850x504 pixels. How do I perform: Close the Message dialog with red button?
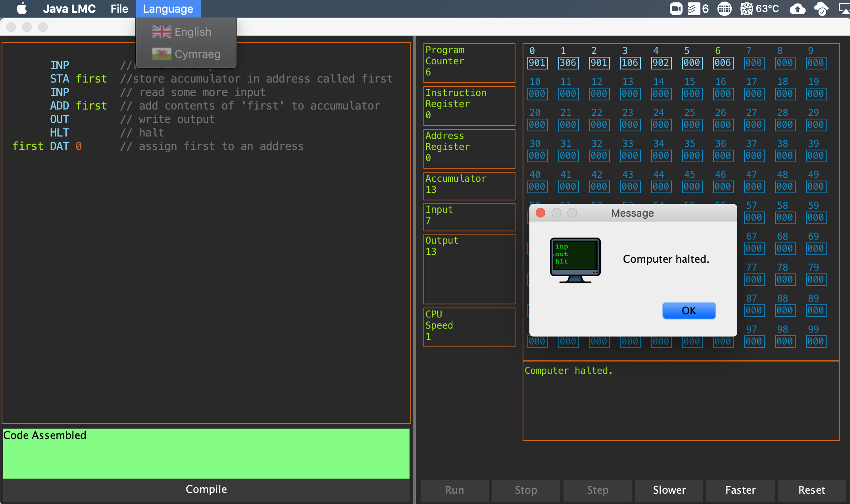click(540, 213)
